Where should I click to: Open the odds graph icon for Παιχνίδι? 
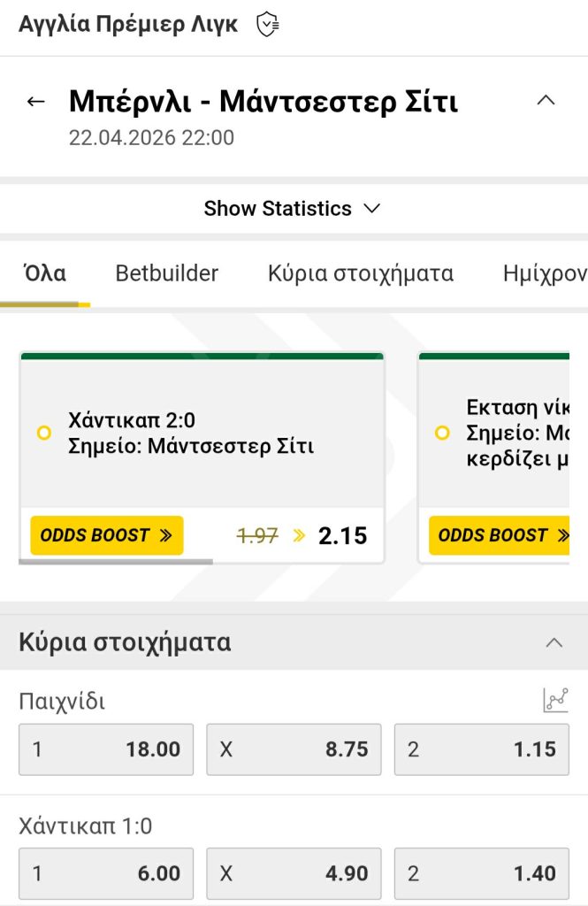(555, 700)
